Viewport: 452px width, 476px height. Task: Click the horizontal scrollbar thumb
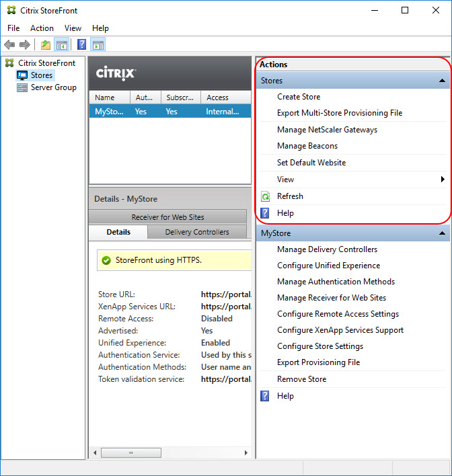pyautogui.click(x=131, y=453)
